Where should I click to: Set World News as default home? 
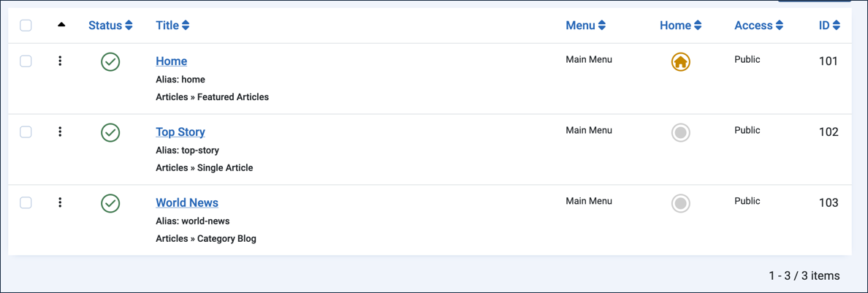tap(681, 203)
